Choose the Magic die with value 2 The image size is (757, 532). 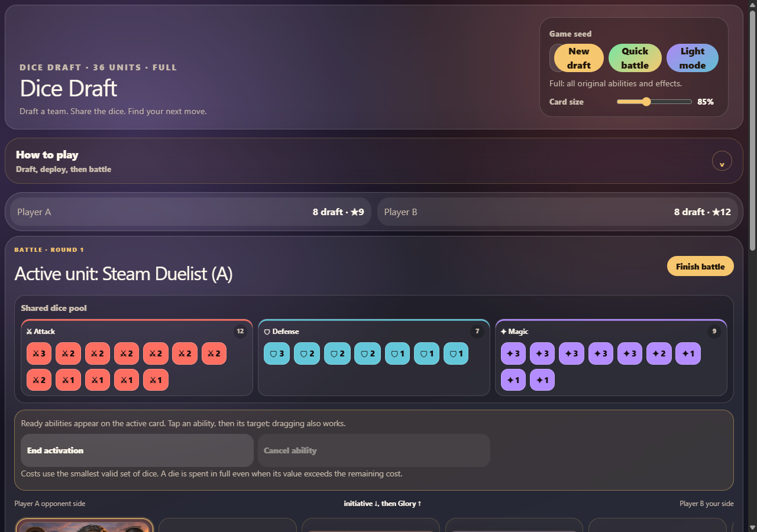(x=659, y=353)
